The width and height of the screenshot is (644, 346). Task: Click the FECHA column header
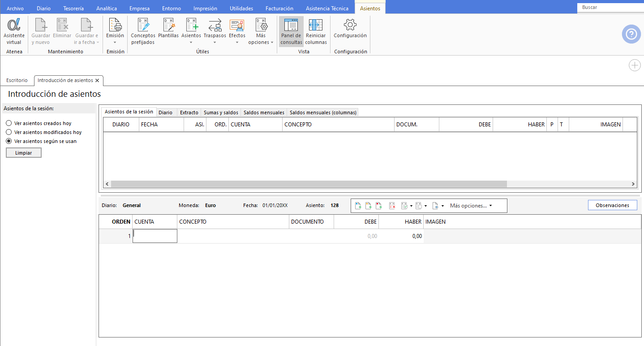[161, 125]
